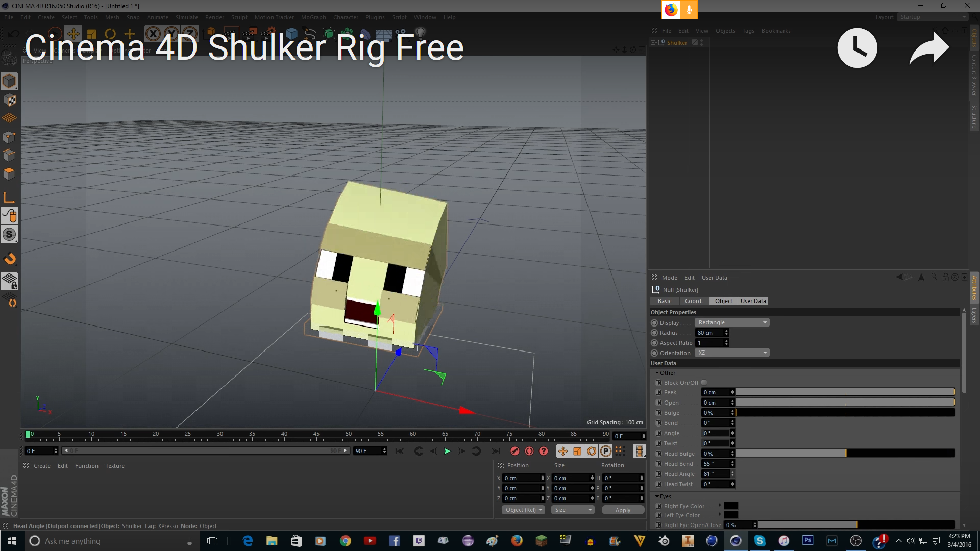Toggle the Aspect Ratio animation dot
This screenshot has width=980, height=551.
(x=654, y=343)
